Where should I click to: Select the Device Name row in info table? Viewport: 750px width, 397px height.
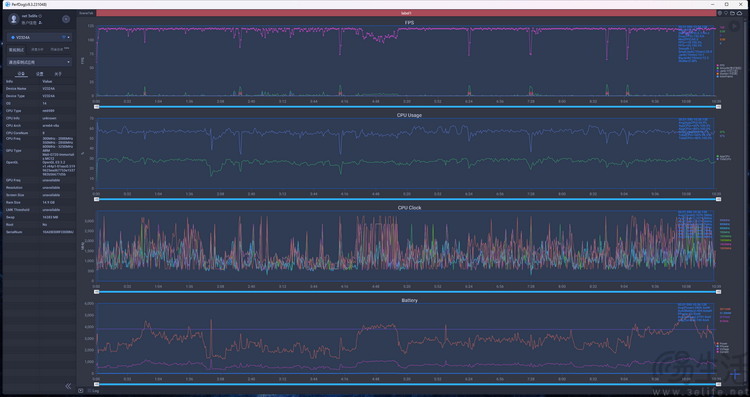tap(40, 89)
